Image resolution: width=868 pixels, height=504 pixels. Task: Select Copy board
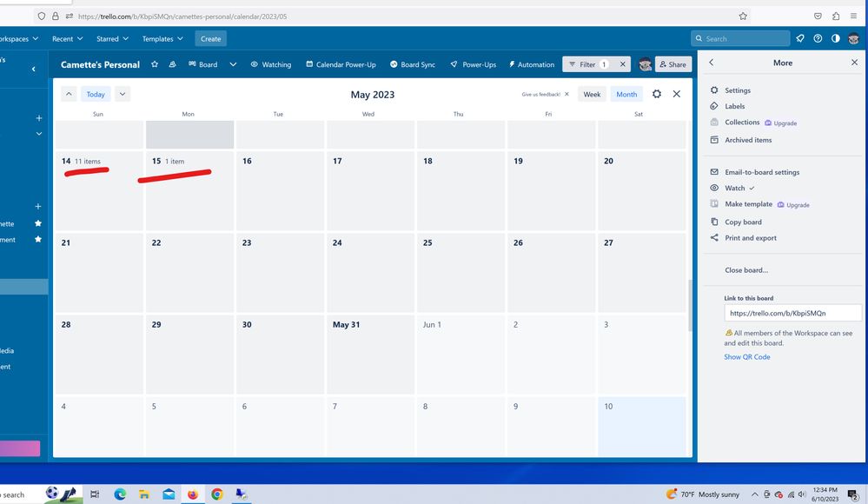click(743, 222)
